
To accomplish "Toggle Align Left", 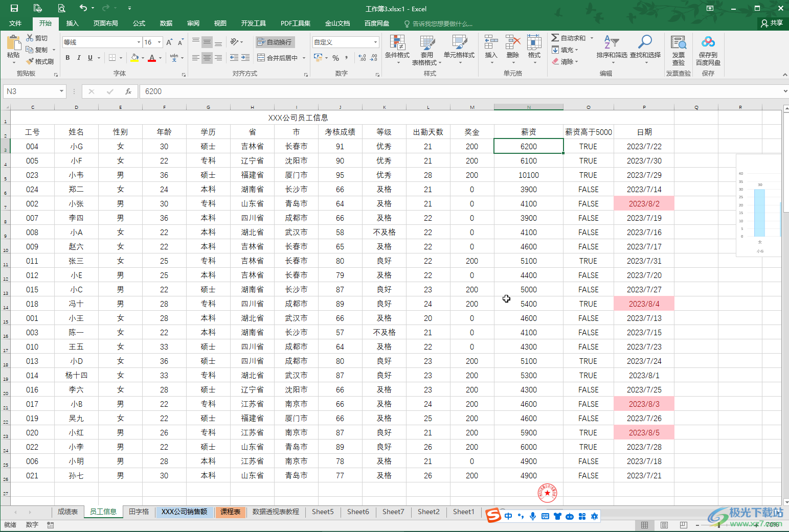I will click(x=196, y=58).
